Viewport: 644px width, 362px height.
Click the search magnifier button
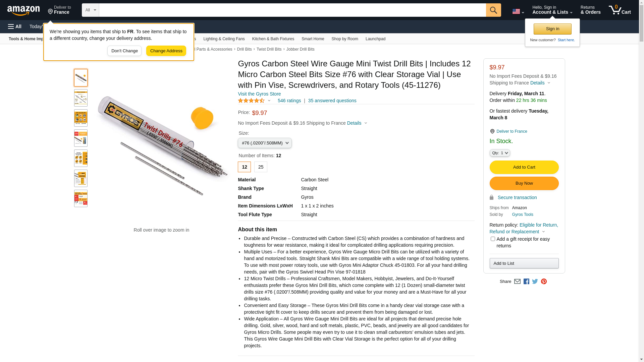click(493, 10)
